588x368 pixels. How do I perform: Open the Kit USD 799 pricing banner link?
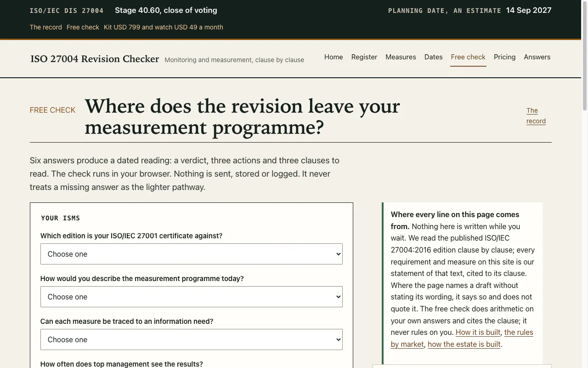[x=164, y=27]
